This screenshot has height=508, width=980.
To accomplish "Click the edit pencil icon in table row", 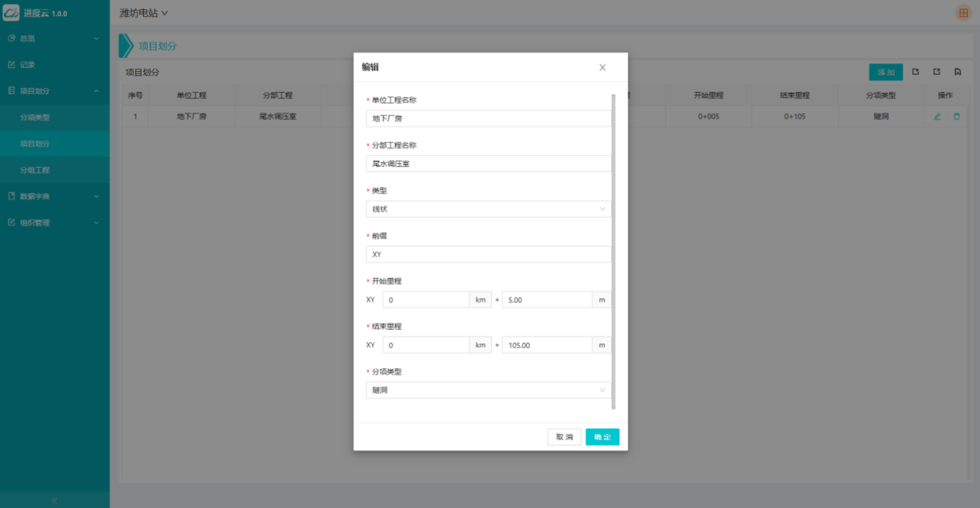I will 937,116.
